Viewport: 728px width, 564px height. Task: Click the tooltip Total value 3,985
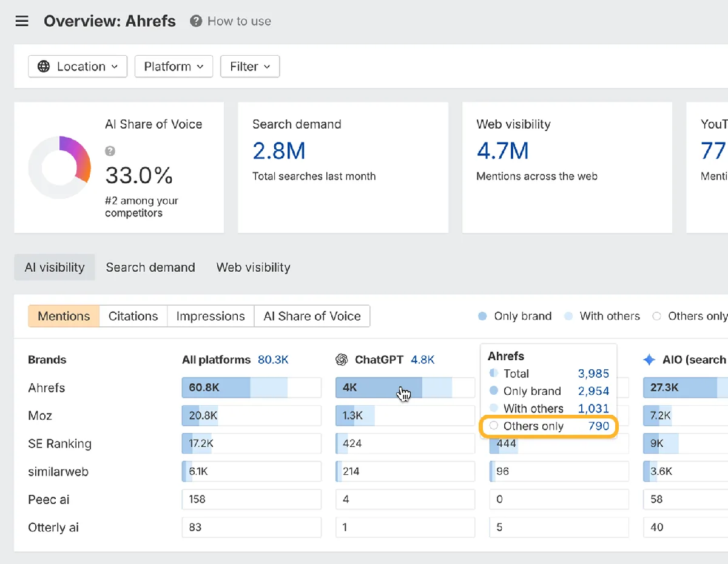coord(593,374)
